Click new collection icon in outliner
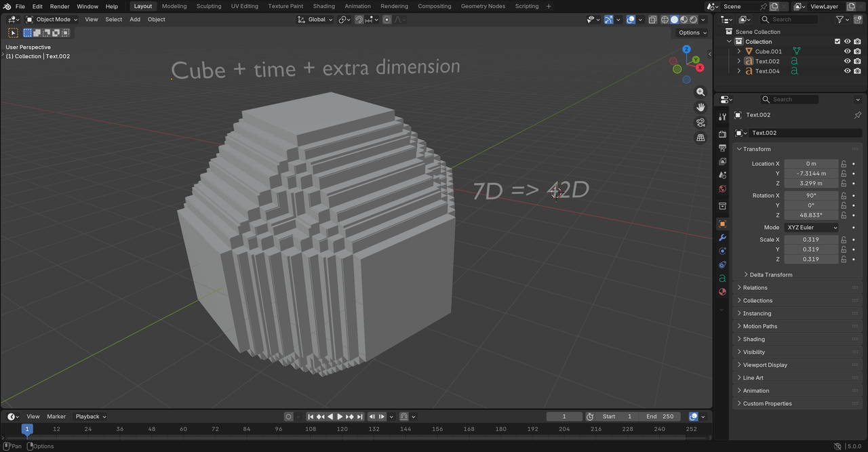 [857, 20]
